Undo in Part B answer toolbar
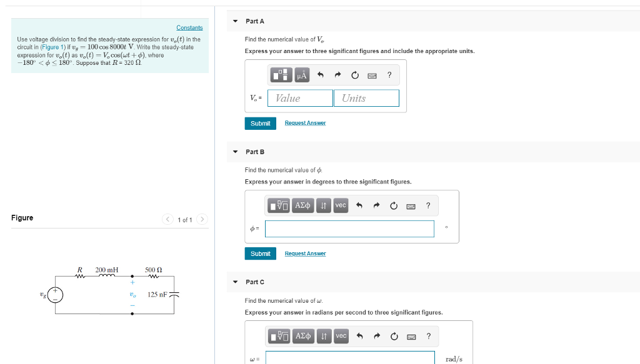Screen dimensions: 640x364 [x=359, y=205]
